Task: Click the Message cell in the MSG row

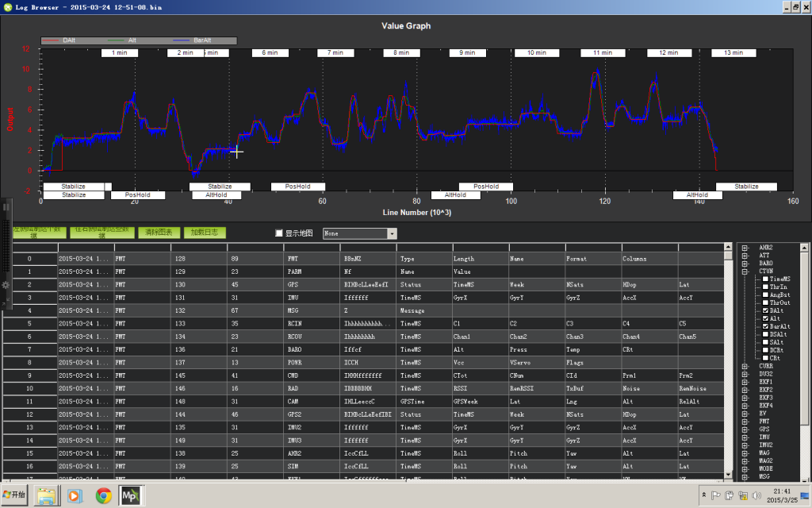Action: tap(425, 310)
